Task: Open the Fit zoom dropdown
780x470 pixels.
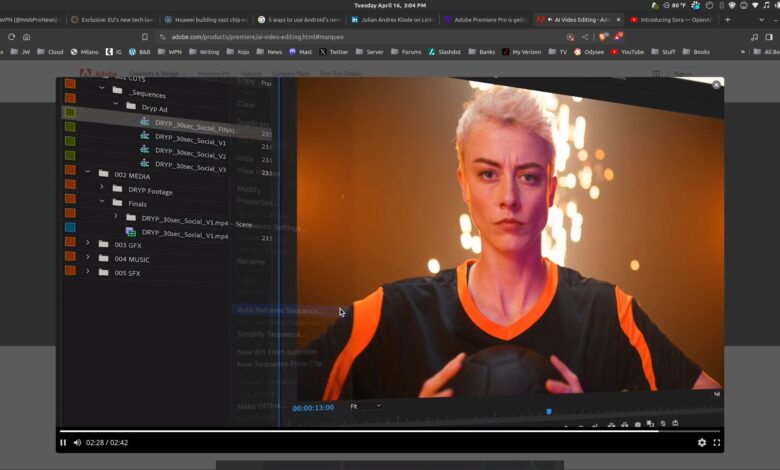Action: pos(366,406)
